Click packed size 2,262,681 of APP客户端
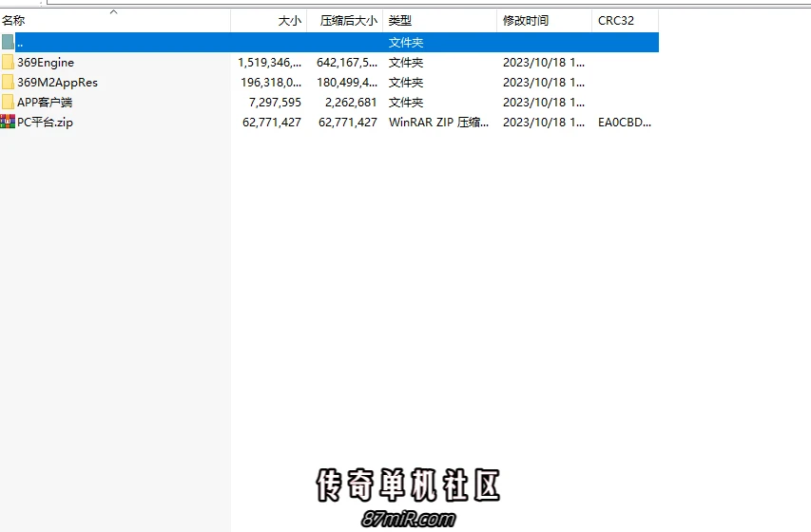The width and height of the screenshot is (811, 532). (351, 103)
